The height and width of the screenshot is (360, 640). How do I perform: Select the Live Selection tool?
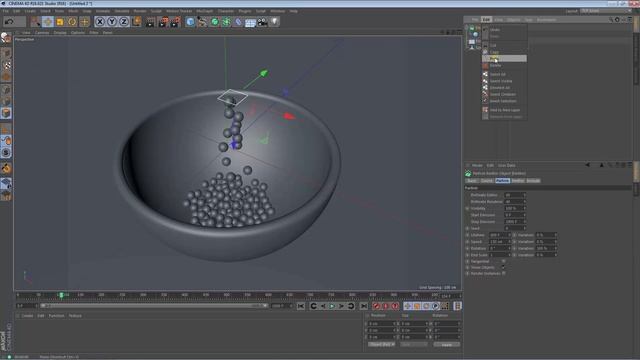click(36, 21)
